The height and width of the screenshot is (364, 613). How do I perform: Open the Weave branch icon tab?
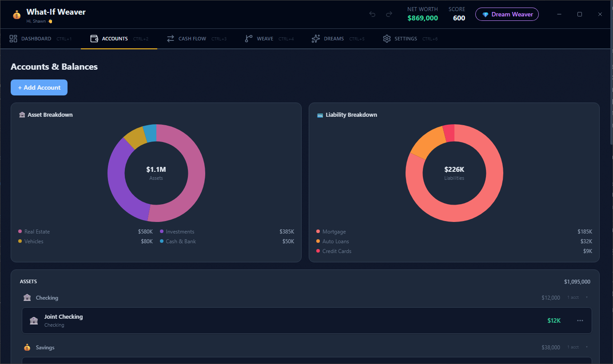[x=249, y=39]
